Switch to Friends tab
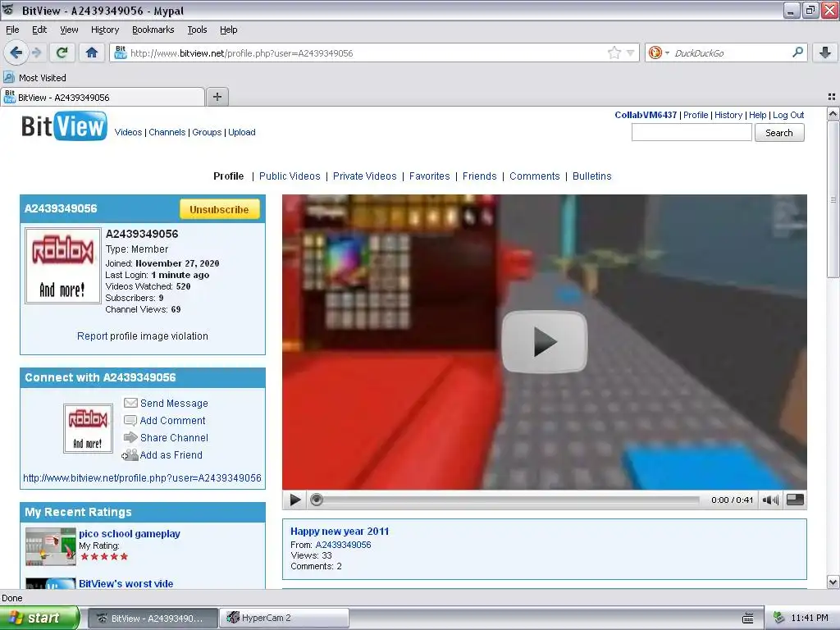The height and width of the screenshot is (630, 840). (x=479, y=176)
